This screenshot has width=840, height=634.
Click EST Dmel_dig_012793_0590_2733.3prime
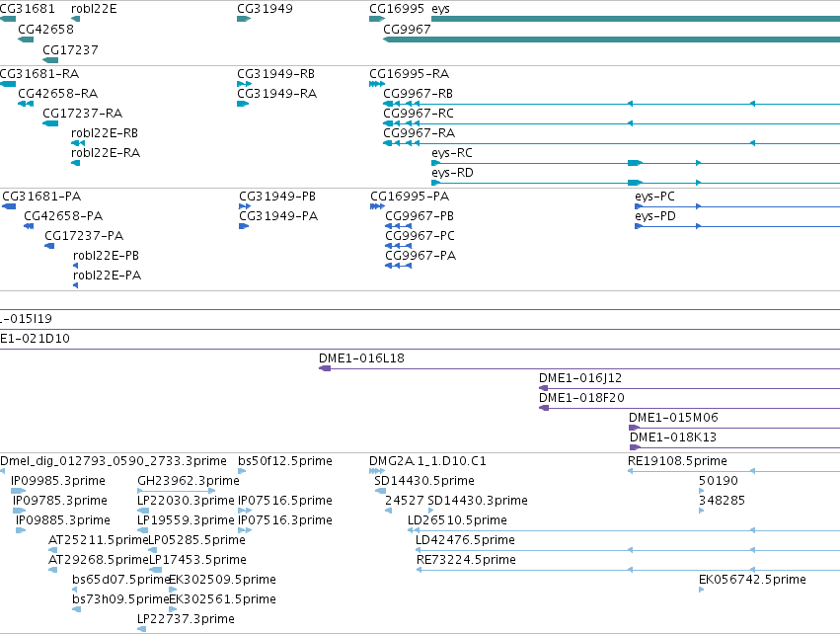tap(114, 461)
